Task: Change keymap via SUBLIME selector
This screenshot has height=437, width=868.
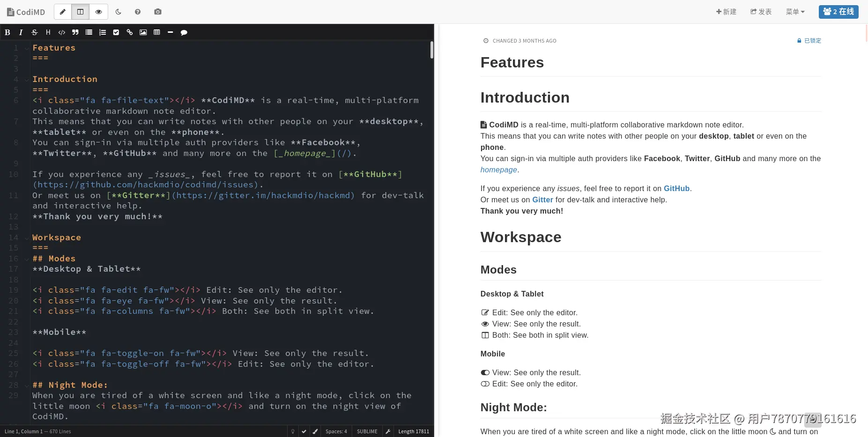Action: click(367, 431)
